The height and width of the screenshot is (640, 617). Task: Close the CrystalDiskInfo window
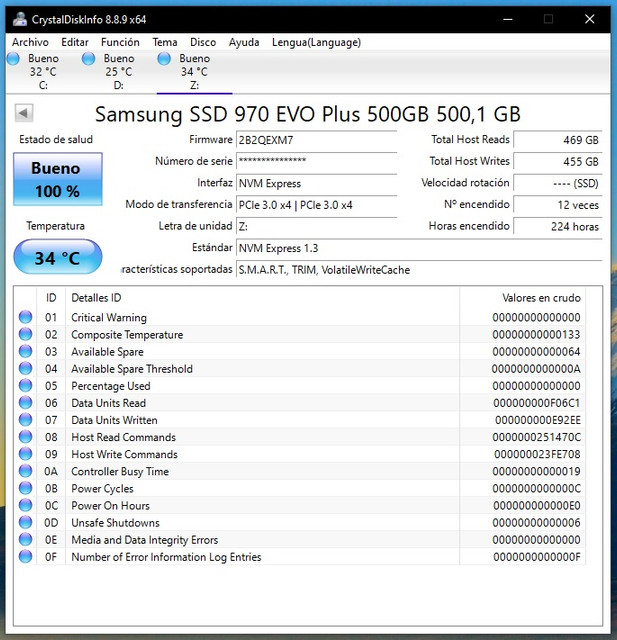point(589,19)
